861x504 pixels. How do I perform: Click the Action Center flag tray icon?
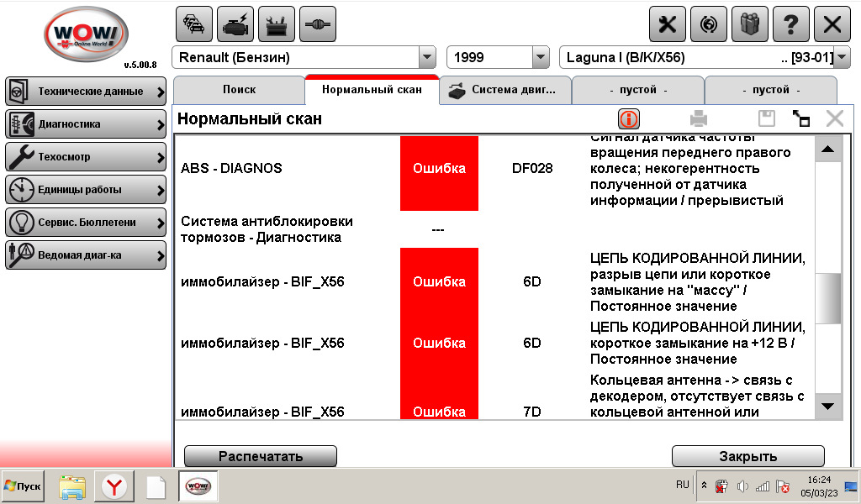click(783, 486)
